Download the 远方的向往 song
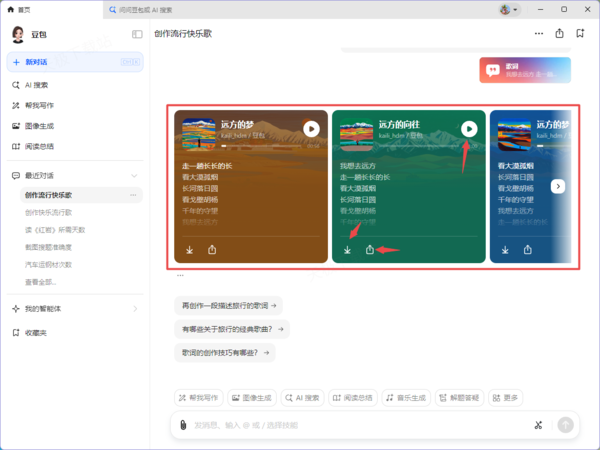 [x=347, y=250]
